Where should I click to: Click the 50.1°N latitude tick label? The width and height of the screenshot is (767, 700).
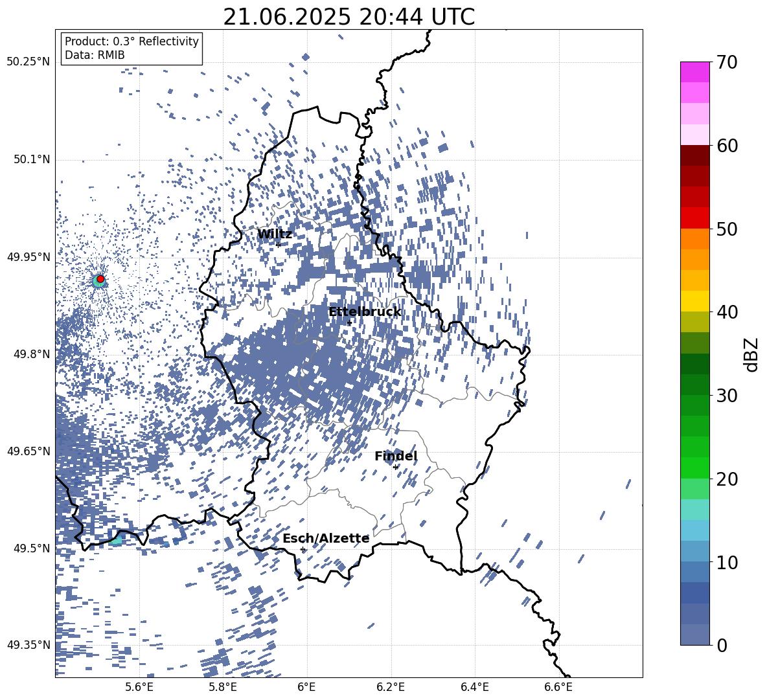click(31, 159)
